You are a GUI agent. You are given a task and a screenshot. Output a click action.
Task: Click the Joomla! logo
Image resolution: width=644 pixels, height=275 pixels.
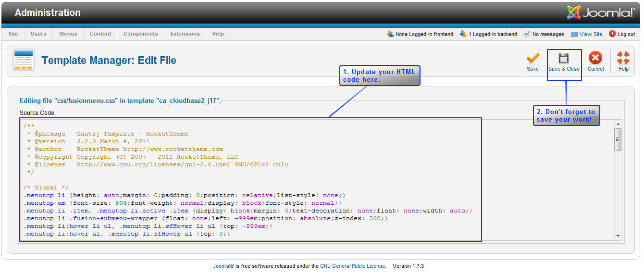click(601, 12)
